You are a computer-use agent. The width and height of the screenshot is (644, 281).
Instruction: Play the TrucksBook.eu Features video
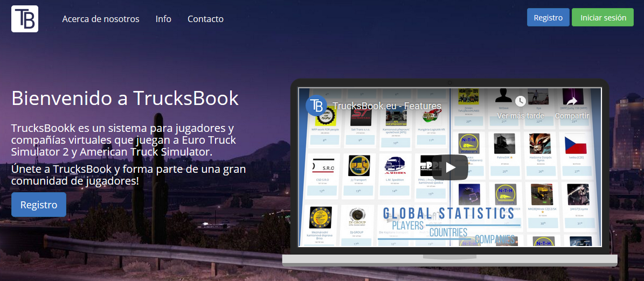click(x=450, y=167)
